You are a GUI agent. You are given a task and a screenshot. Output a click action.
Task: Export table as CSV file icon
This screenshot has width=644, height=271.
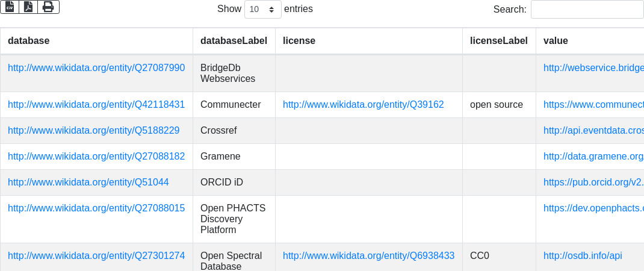(10, 7)
